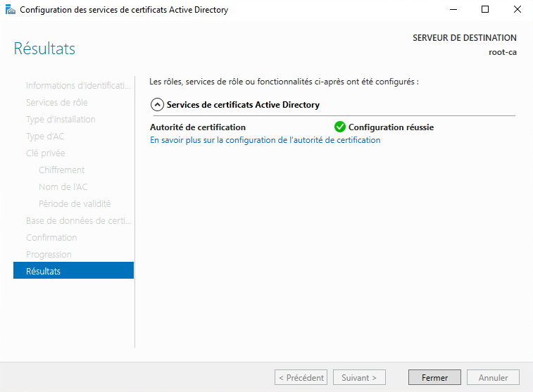Click the root-ca server name
Viewport: 533px width, 392px height.
503,52
